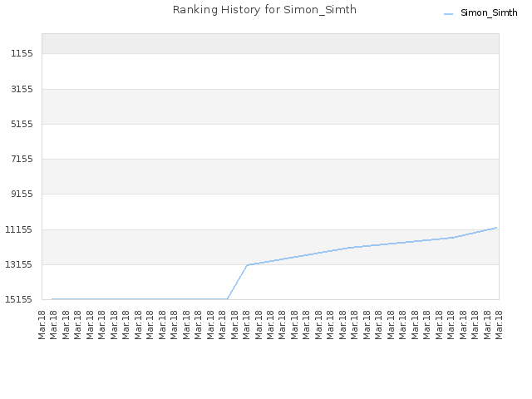532x399 pixels.
Task: Click the line's bend point near 13155
Action: coord(248,264)
